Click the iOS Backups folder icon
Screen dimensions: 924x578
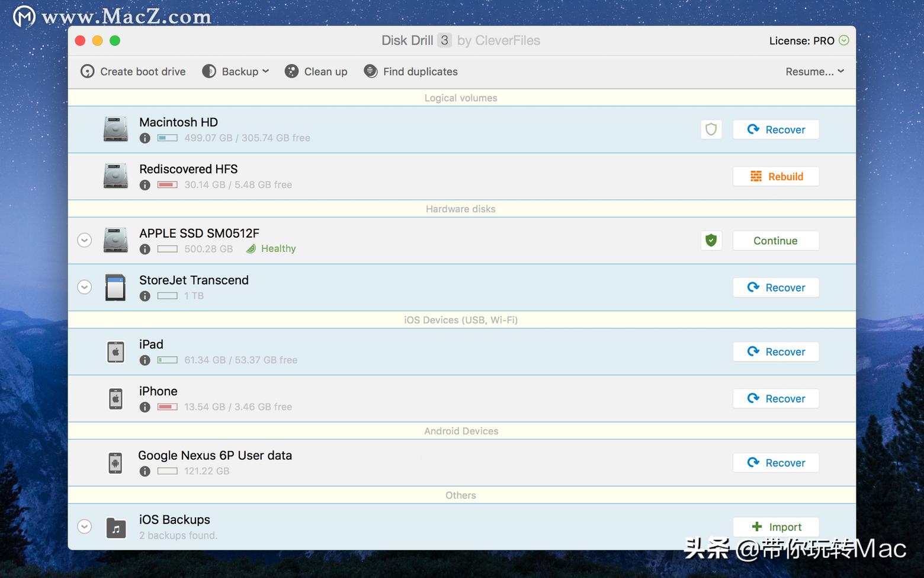click(x=115, y=527)
